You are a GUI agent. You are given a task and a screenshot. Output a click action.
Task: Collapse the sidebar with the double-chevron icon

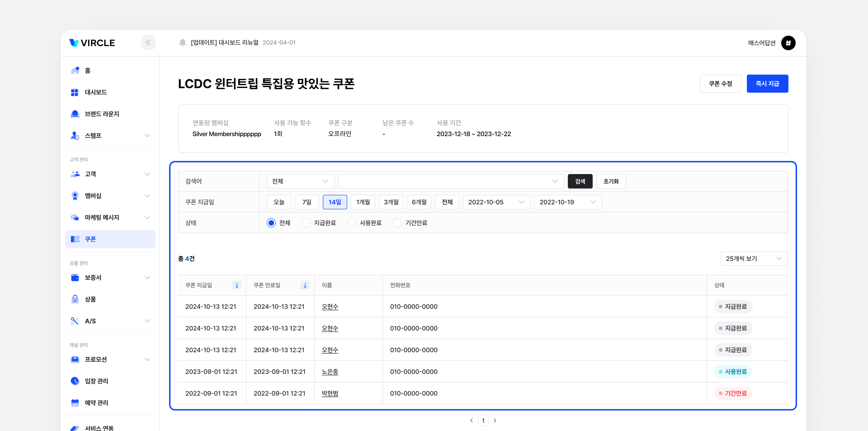pos(148,42)
